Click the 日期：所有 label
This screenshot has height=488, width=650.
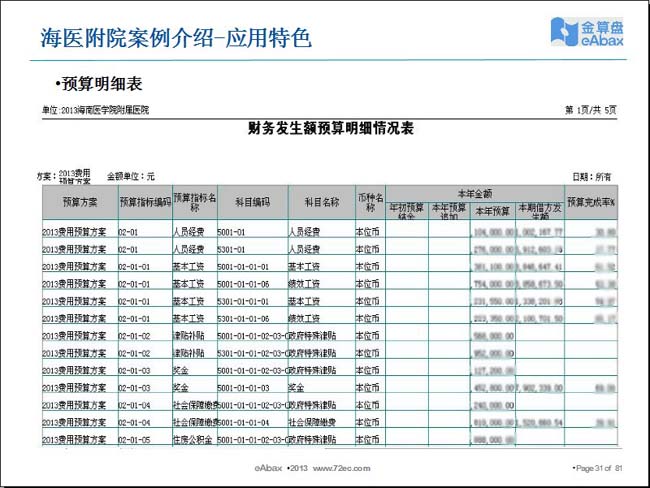[x=592, y=177]
